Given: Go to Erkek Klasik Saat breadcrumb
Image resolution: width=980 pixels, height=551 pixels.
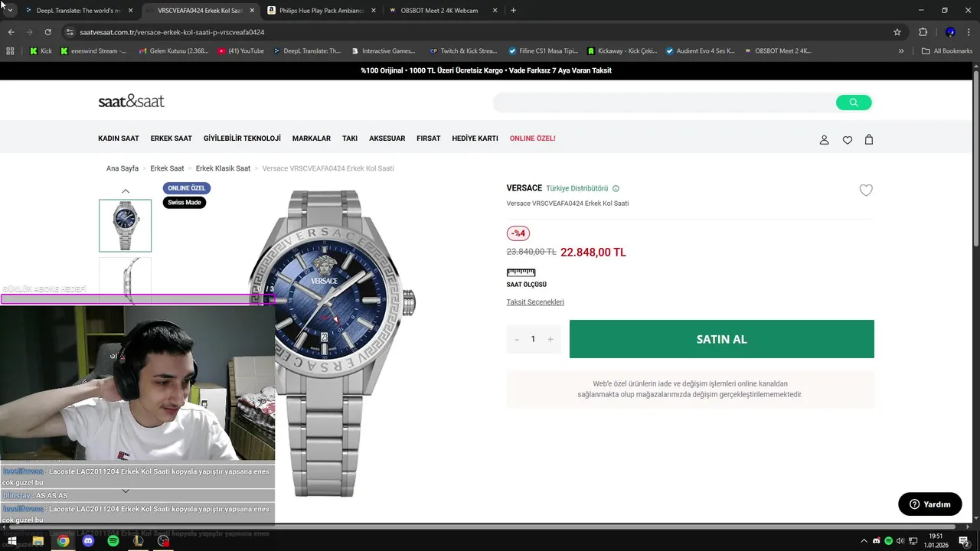Looking at the screenshot, I should tap(223, 168).
